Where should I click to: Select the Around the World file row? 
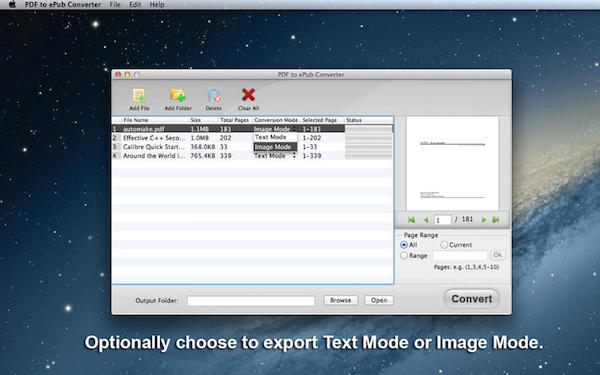pos(252,156)
